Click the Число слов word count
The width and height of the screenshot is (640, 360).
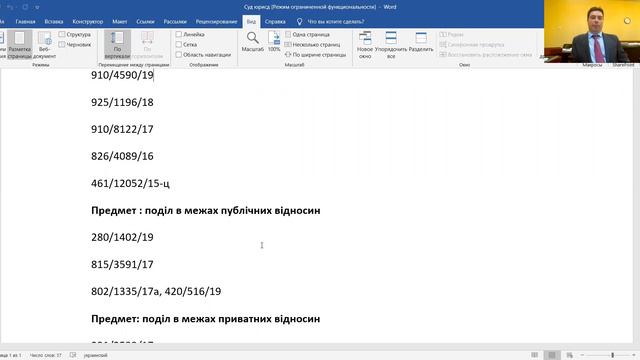click(x=45, y=355)
